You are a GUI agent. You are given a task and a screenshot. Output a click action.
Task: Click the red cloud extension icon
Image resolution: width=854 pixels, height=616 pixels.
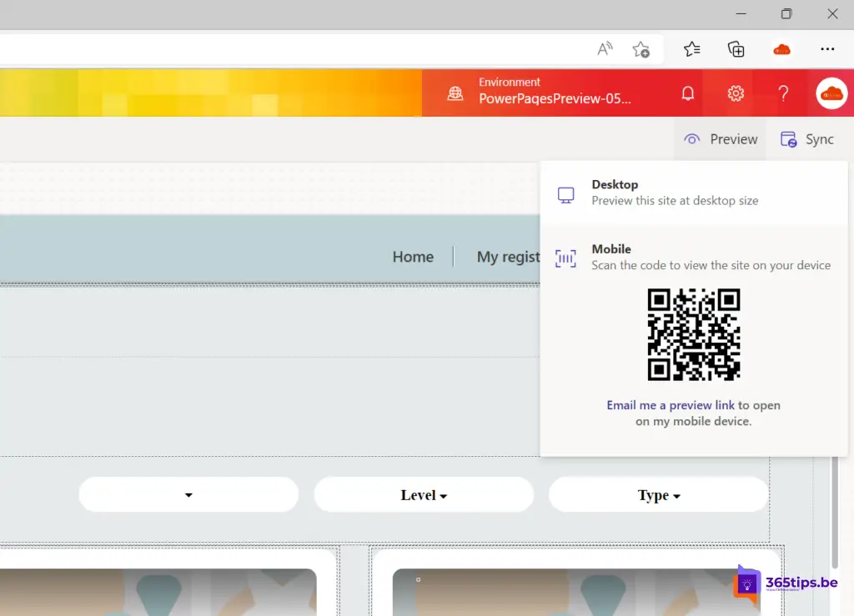point(781,49)
